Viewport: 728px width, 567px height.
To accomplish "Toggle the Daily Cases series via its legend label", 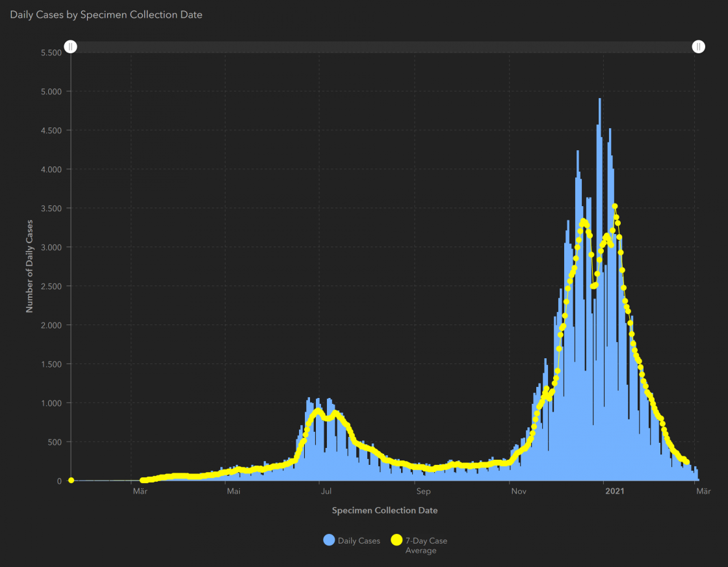I will pyautogui.click(x=359, y=541).
